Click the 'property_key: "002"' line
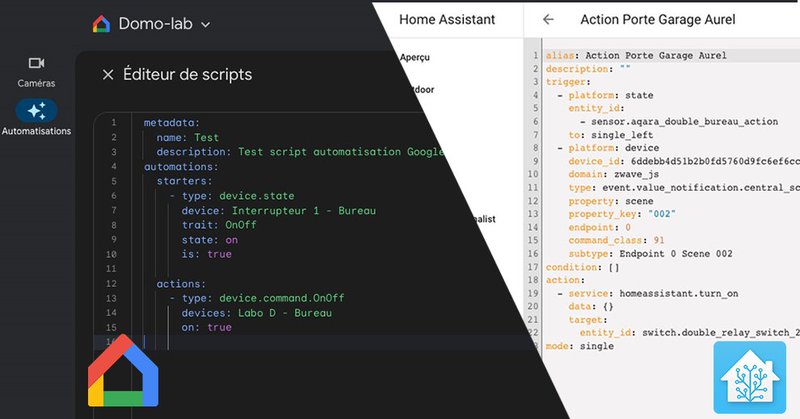Viewport: 800px width, 419px height. click(622, 214)
